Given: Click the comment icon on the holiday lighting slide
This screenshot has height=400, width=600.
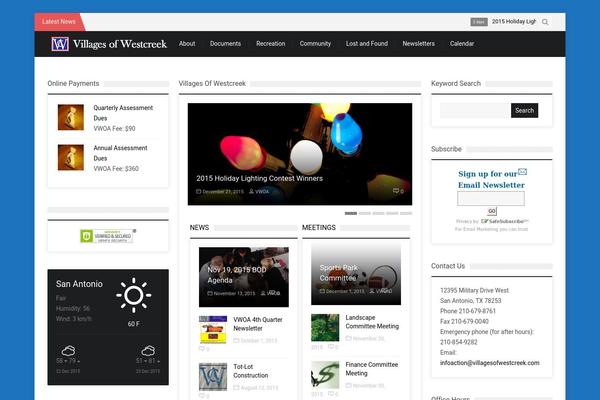Looking at the screenshot, I should [398, 191].
